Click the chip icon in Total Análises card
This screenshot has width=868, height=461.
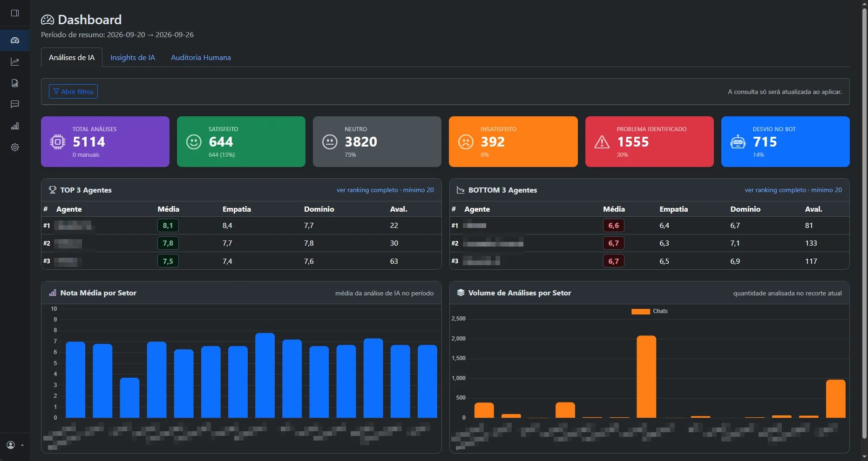[x=58, y=141]
